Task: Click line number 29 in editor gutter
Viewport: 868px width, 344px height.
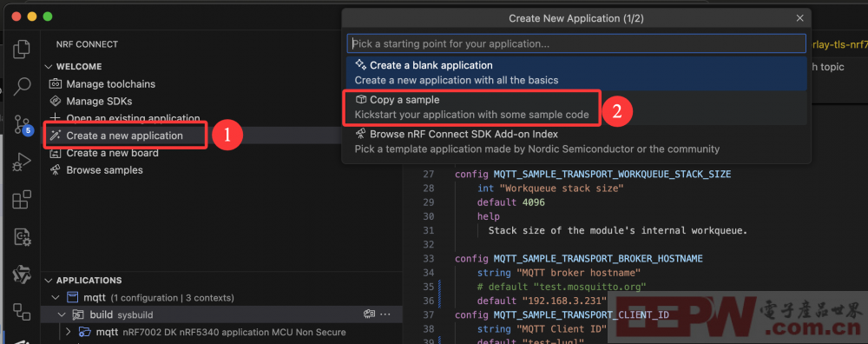Action: tap(429, 202)
